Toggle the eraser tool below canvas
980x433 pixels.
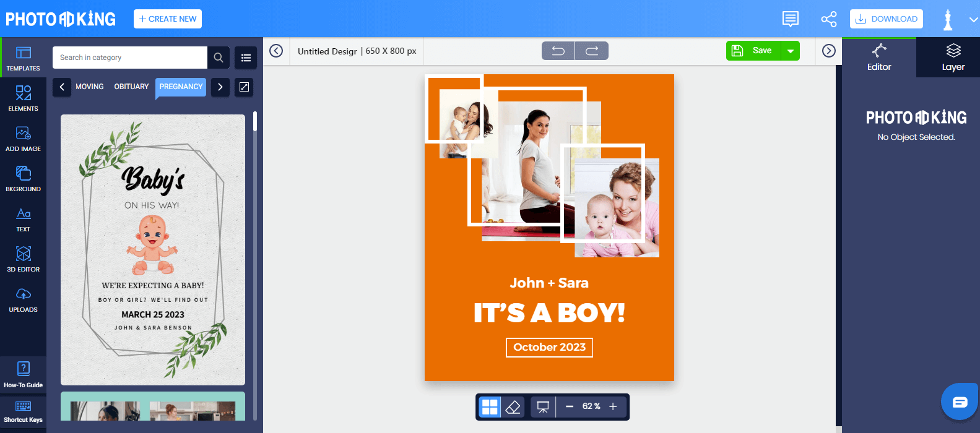[x=513, y=406]
